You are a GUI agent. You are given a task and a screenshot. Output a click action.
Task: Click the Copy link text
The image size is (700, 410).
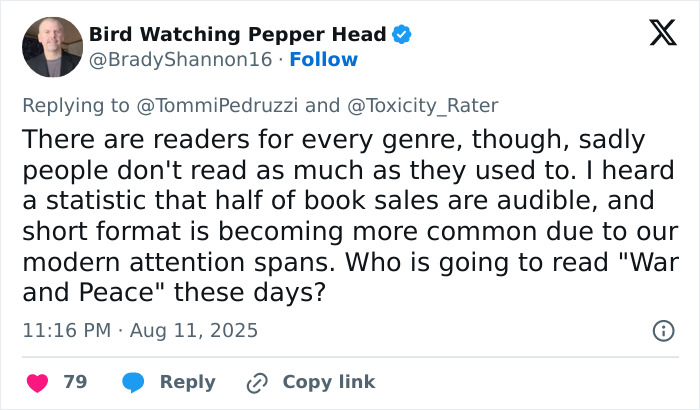[329, 382]
